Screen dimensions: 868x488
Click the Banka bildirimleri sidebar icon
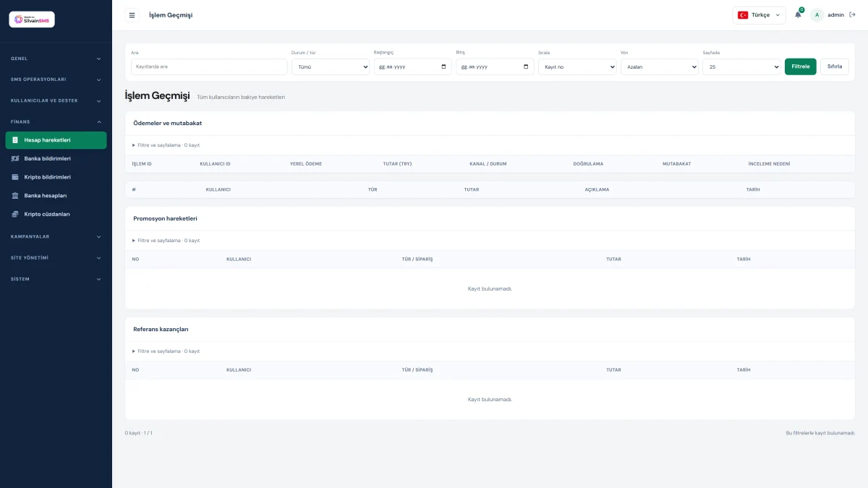coord(16,158)
